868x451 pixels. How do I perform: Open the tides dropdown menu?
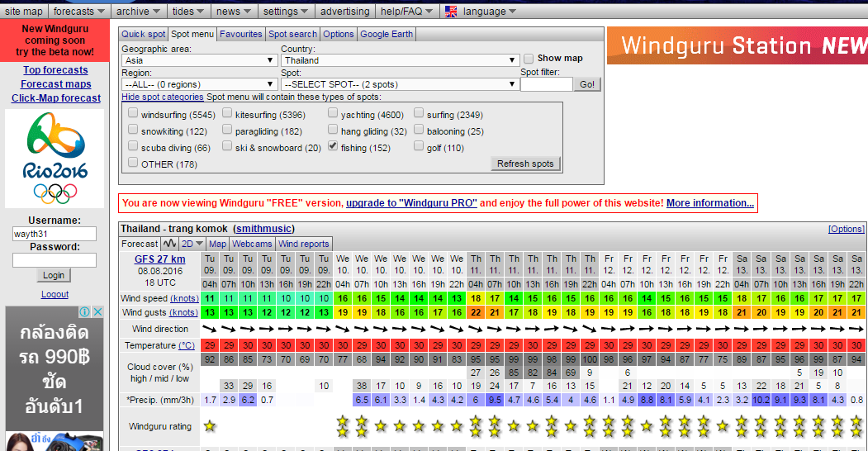[x=188, y=11]
